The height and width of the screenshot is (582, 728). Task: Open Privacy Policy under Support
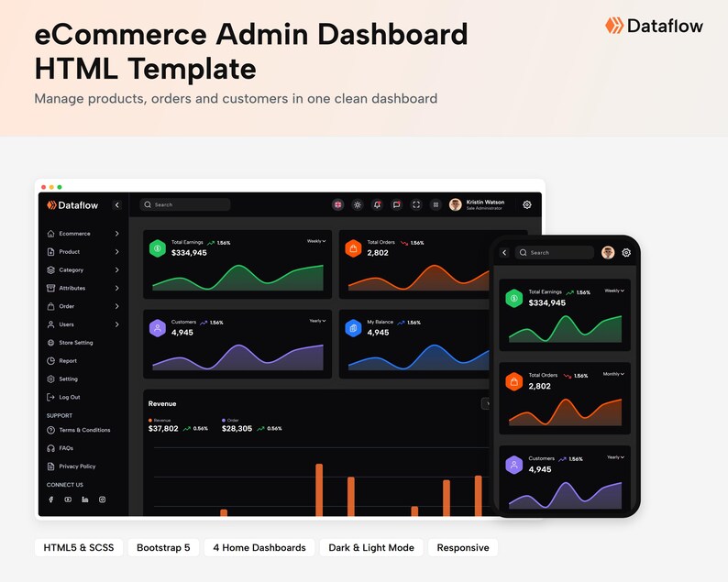(x=72, y=466)
